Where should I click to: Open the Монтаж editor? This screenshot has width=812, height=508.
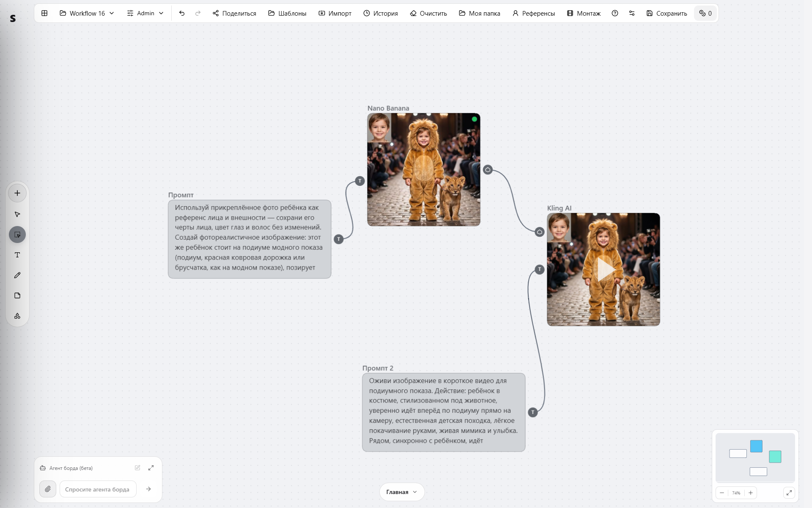(x=584, y=13)
